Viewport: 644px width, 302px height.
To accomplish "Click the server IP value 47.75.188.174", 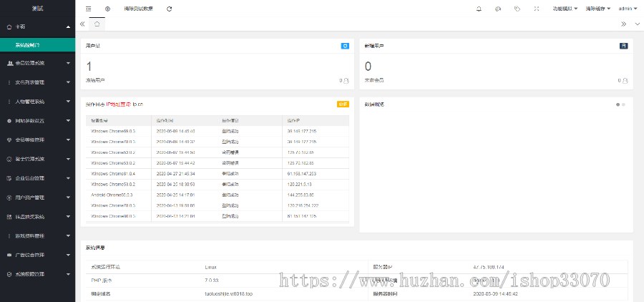I will coord(489,267).
